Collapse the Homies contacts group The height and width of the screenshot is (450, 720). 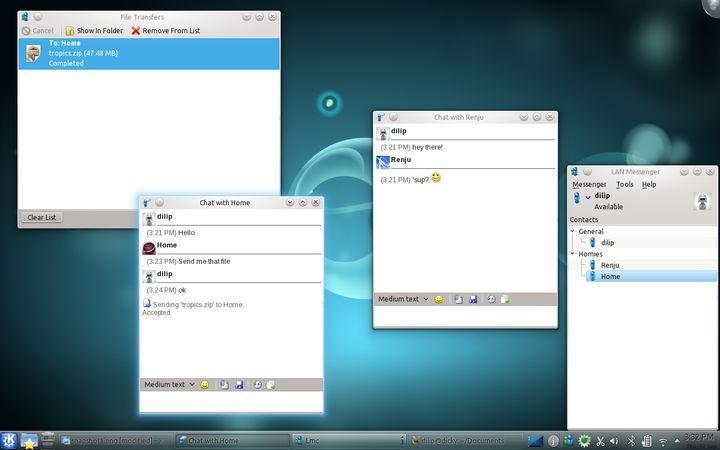click(x=574, y=254)
